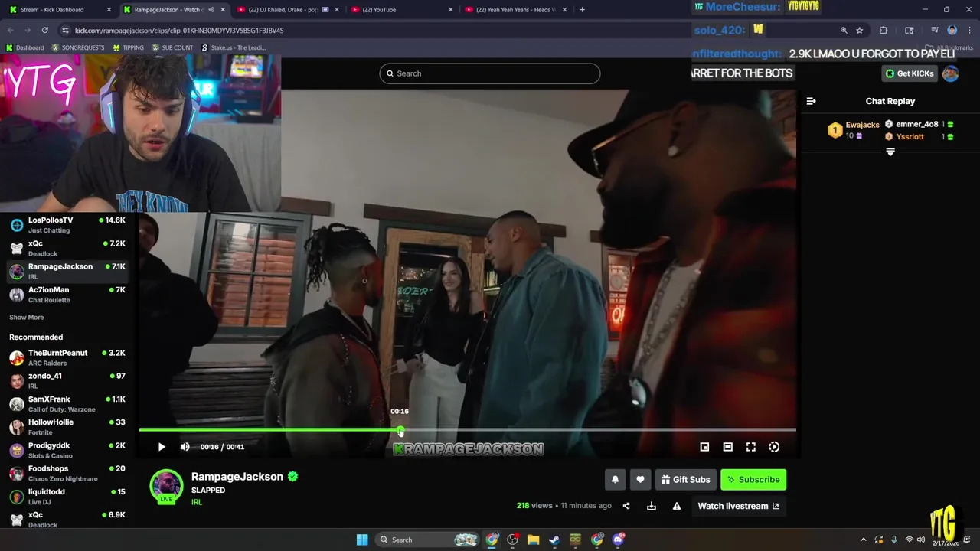
Task: Open Stake.us bookmark
Action: click(234, 47)
